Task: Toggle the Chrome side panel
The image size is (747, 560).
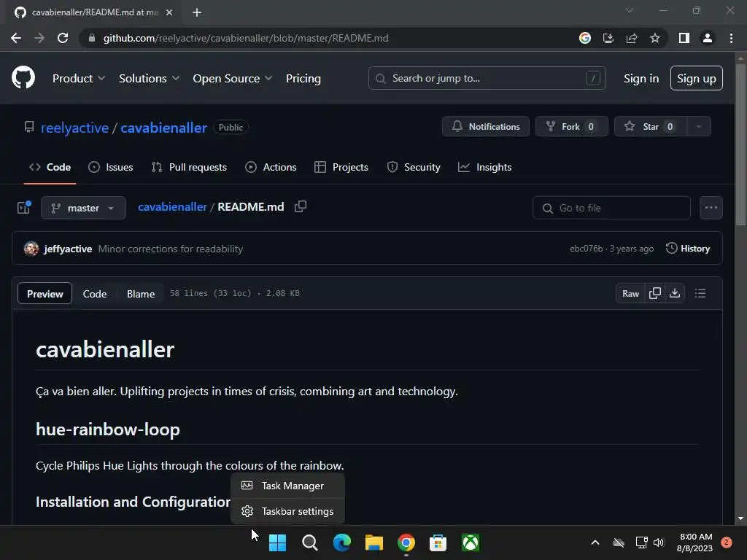Action: [684, 38]
